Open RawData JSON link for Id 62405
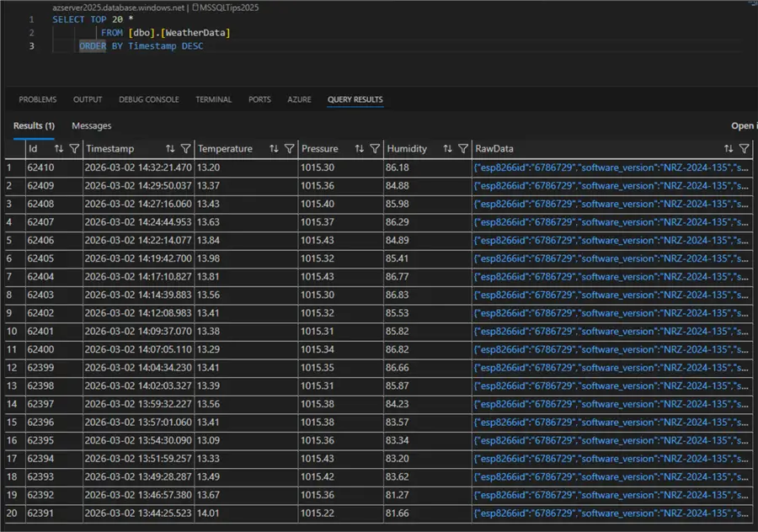Viewport: 758px width, 532px height. coord(611,258)
